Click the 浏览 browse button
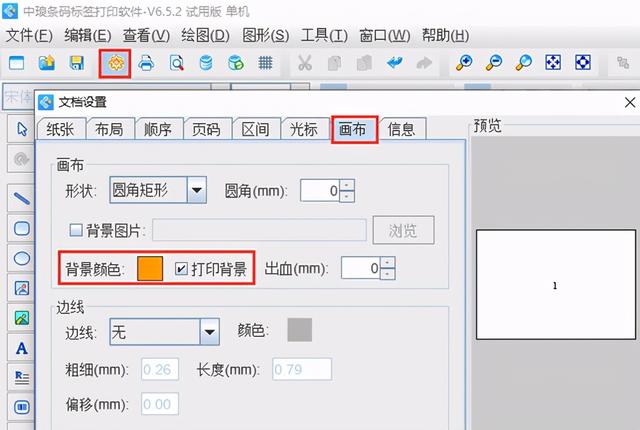Screen dimensions: 640x430 [403, 231]
